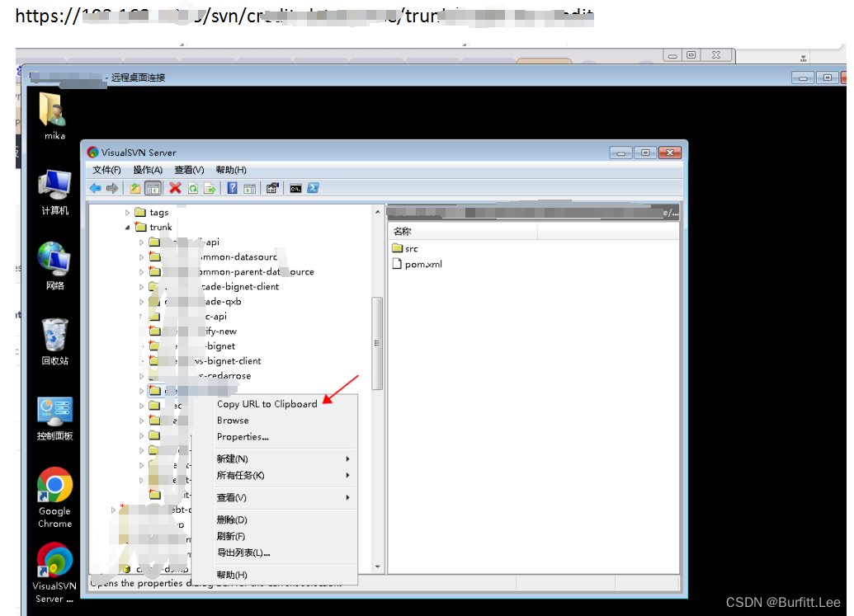Click the src folder icon in right pane
This screenshot has width=854, height=616.
tap(397, 248)
